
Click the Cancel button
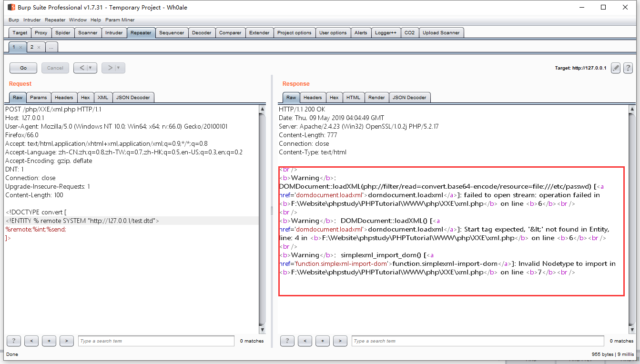click(55, 68)
